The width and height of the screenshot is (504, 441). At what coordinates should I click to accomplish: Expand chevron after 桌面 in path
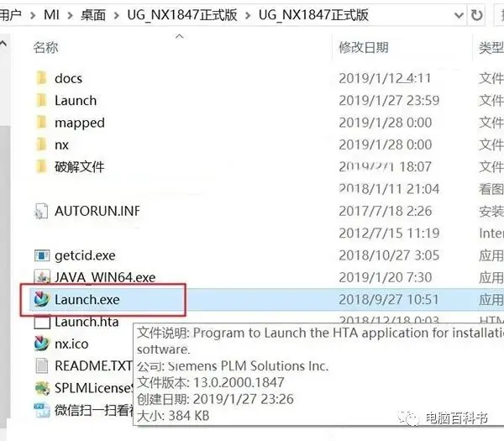[x=117, y=15]
